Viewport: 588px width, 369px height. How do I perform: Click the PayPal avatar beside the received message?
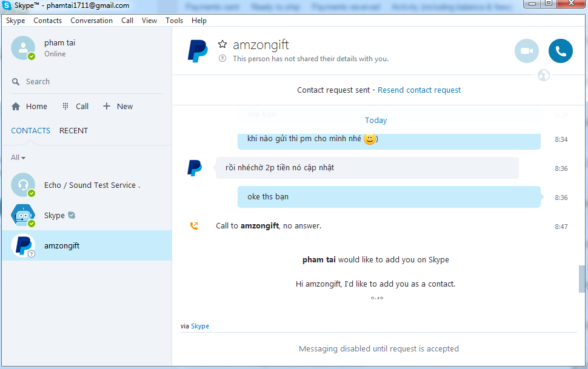[x=194, y=168]
